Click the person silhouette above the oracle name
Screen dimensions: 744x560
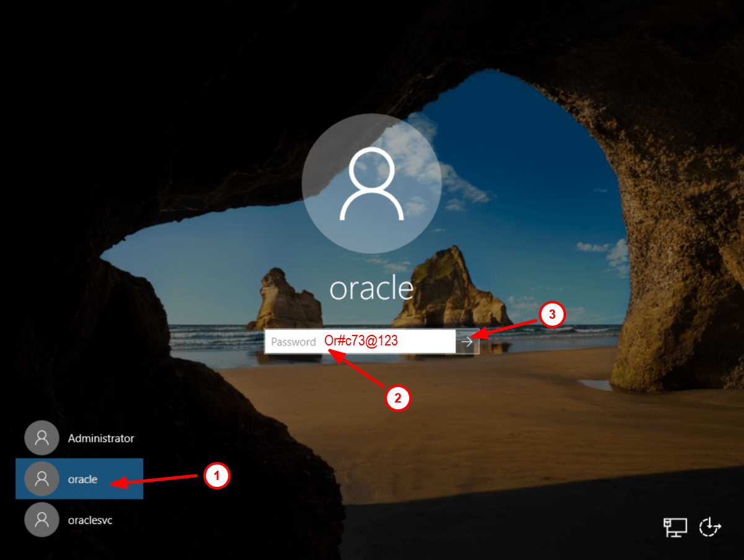point(371,183)
